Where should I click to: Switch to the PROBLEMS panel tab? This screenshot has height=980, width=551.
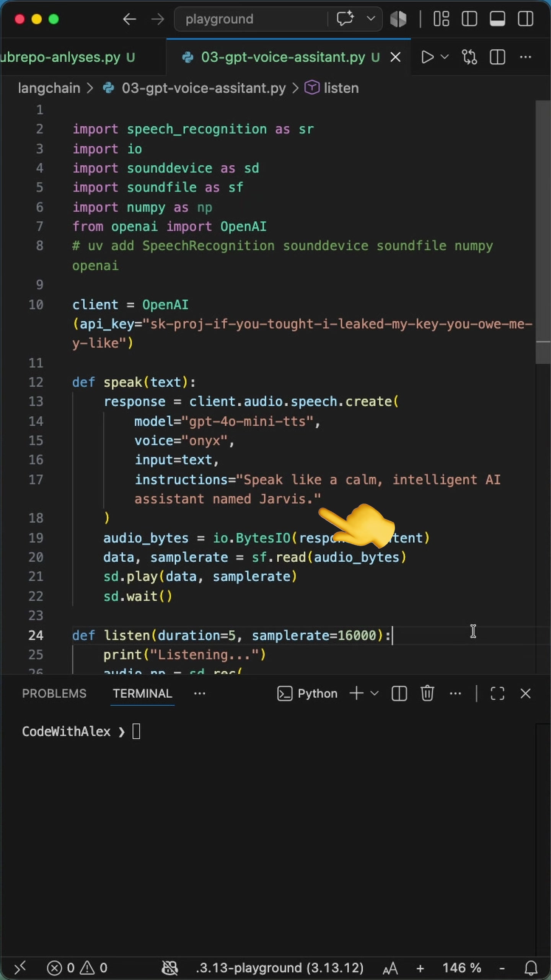click(54, 694)
